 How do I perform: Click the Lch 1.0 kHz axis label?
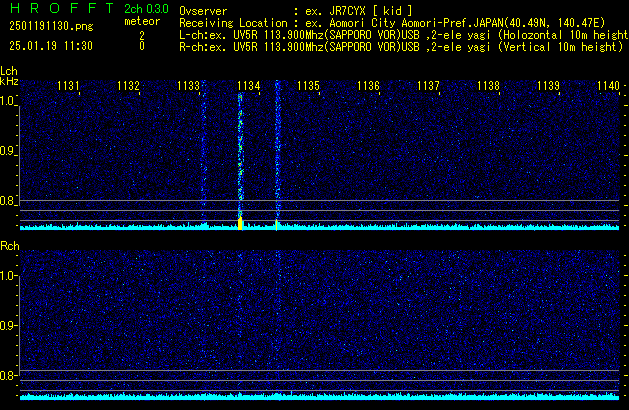pyautogui.click(x=7, y=101)
